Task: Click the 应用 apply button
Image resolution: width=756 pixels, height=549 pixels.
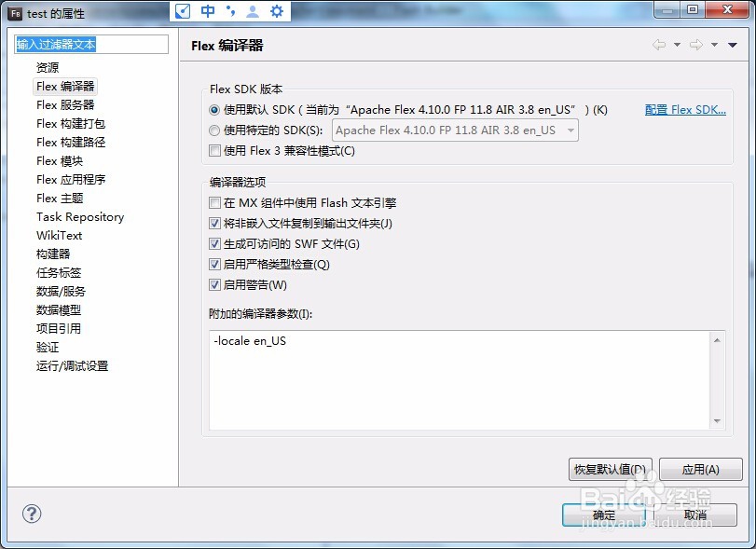Action: point(701,470)
